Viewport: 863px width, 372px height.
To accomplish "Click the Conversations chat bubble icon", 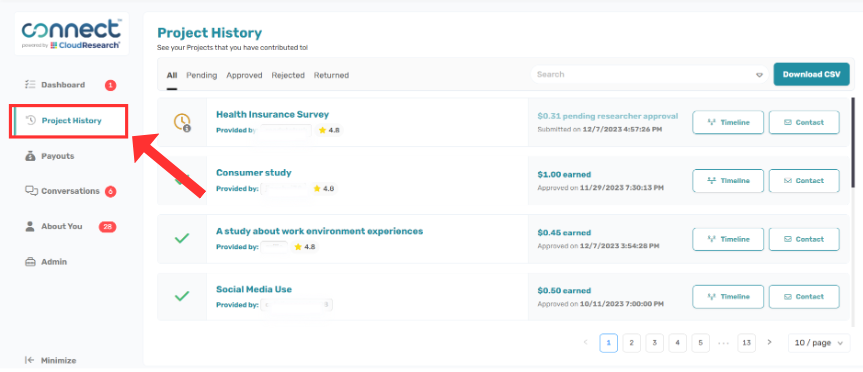I will pyautogui.click(x=31, y=191).
